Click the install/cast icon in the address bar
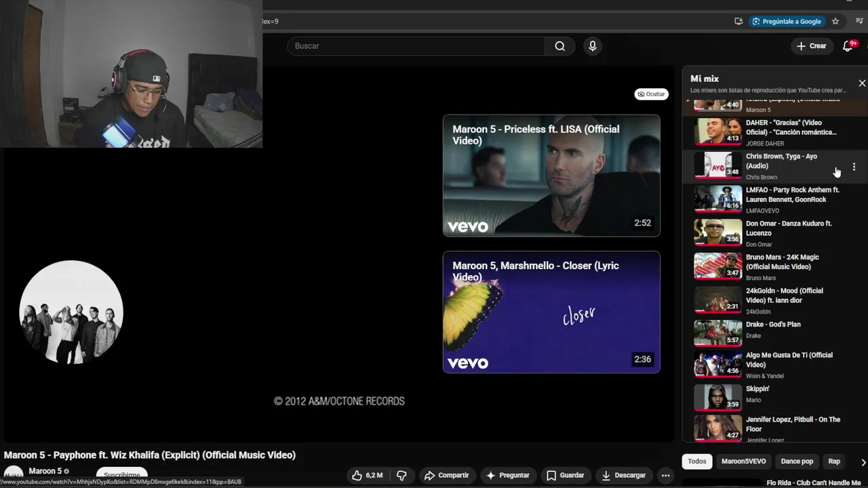This screenshot has height=488, width=868. [x=738, y=21]
